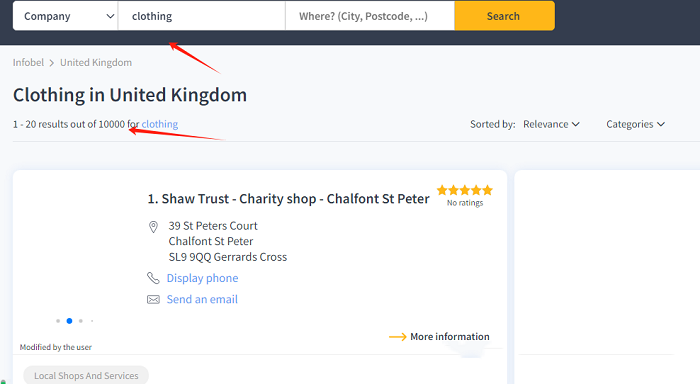Click the five-star rating icons
700x384 pixels.
click(465, 190)
